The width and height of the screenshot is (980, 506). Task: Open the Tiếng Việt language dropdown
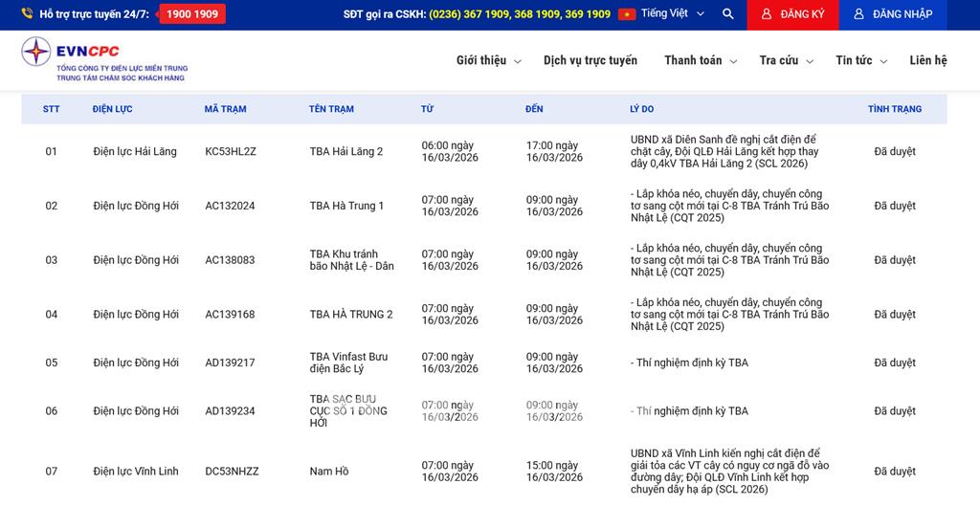click(672, 14)
